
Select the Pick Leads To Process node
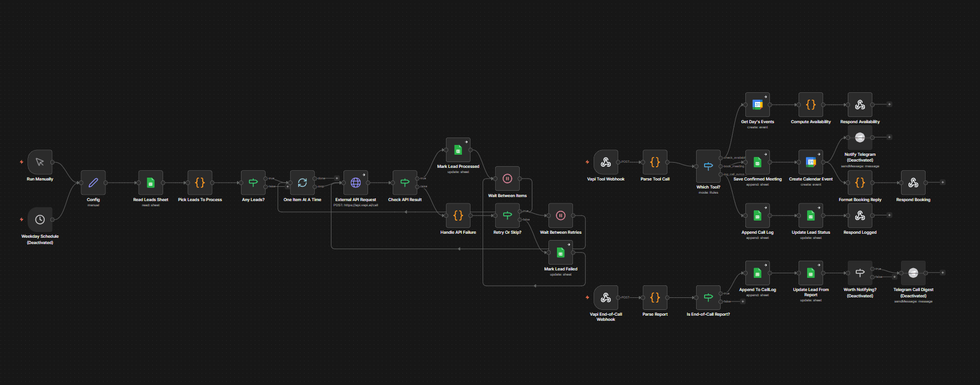pos(200,183)
